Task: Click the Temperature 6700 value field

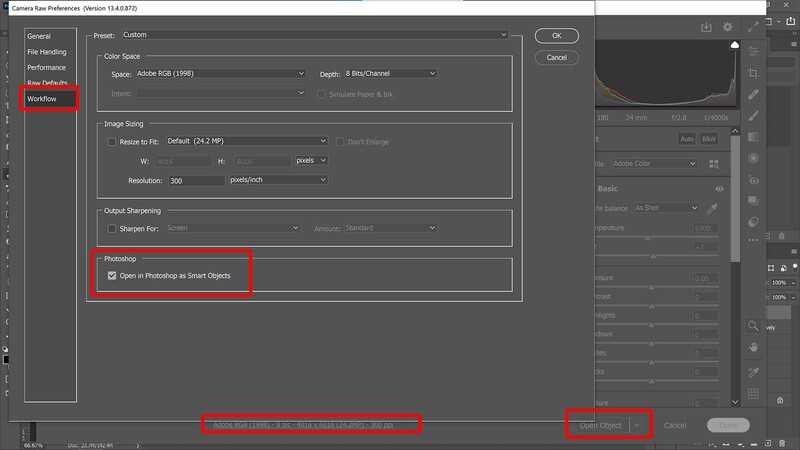Action: 706,229
